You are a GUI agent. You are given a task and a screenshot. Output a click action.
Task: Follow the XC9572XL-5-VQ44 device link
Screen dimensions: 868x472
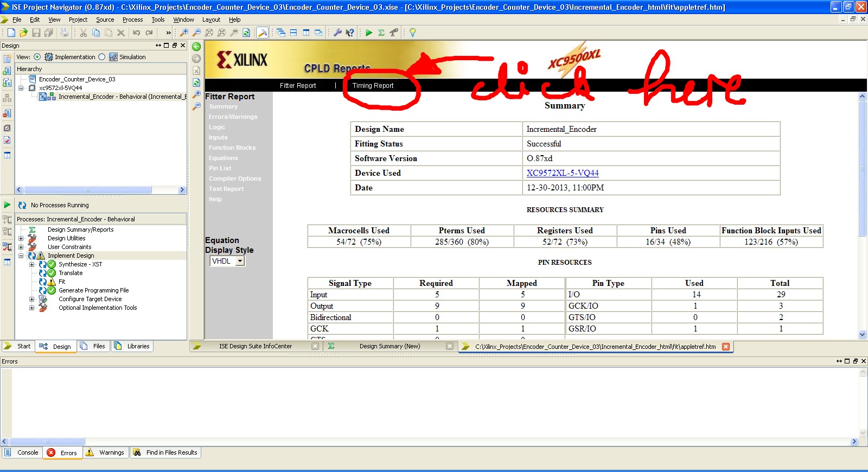(563, 173)
